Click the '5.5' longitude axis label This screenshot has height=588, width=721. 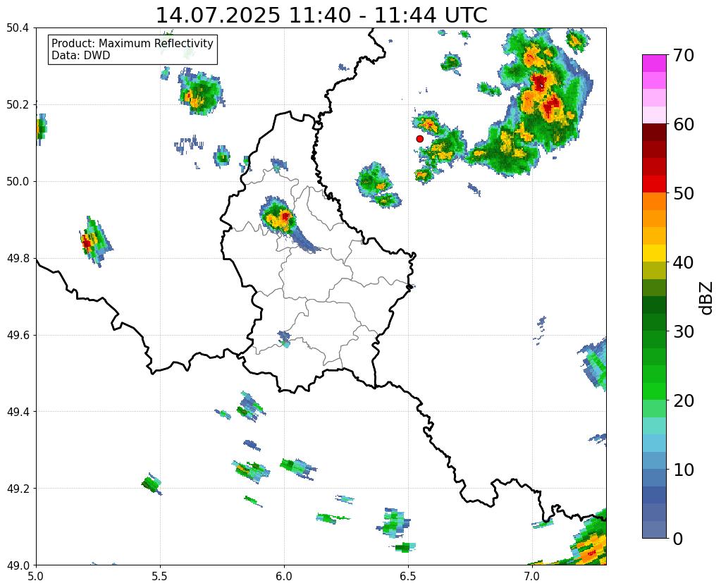click(160, 577)
